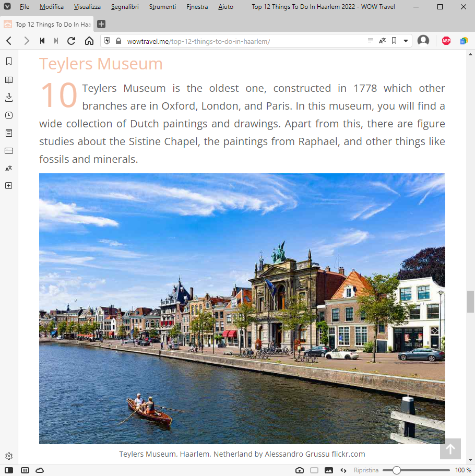
Task: Toggle reader view in address bar
Action: pyautogui.click(x=370, y=41)
